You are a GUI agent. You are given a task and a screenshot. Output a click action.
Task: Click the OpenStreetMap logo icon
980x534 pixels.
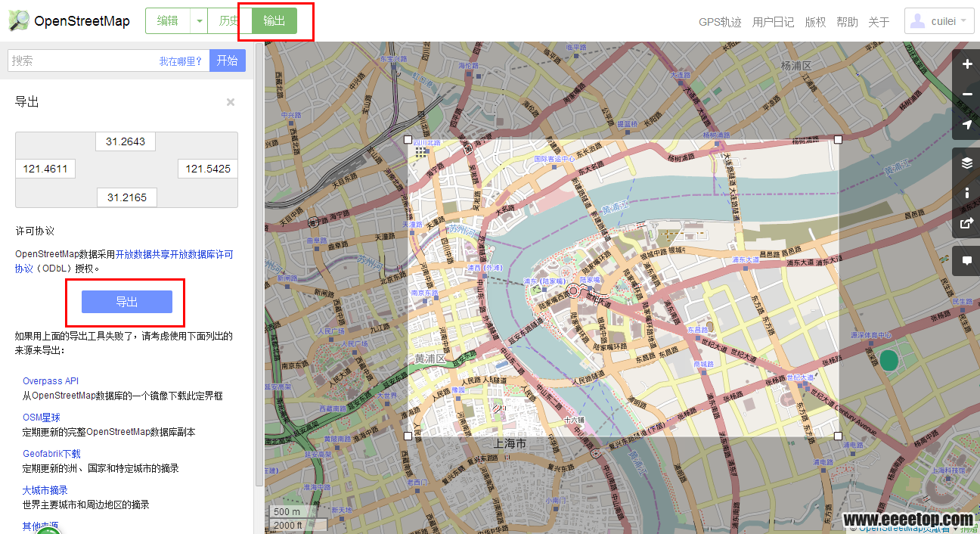click(19, 20)
